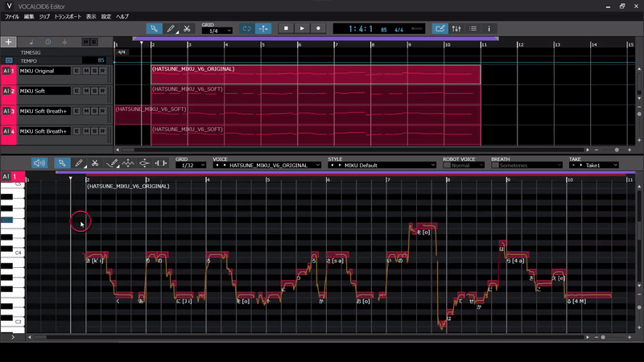Viewport: 644px width, 362px height.
Task: Open the ジョブ (Job) menu
Action: pyautogui.click(x=44, y=16)
